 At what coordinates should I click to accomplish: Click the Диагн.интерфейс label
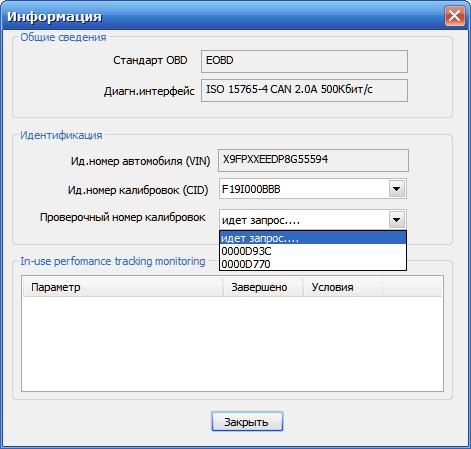pyautogui.click(x=149, y=91)
